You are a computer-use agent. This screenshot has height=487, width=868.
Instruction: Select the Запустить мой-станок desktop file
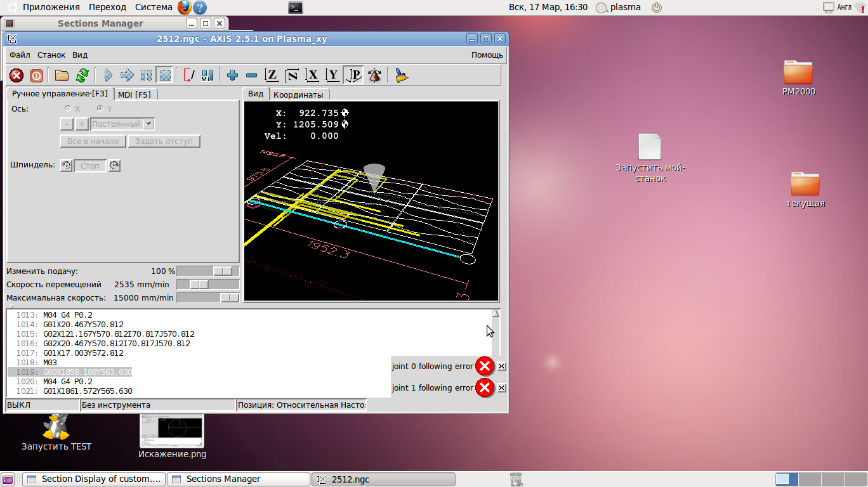point(650,158)
